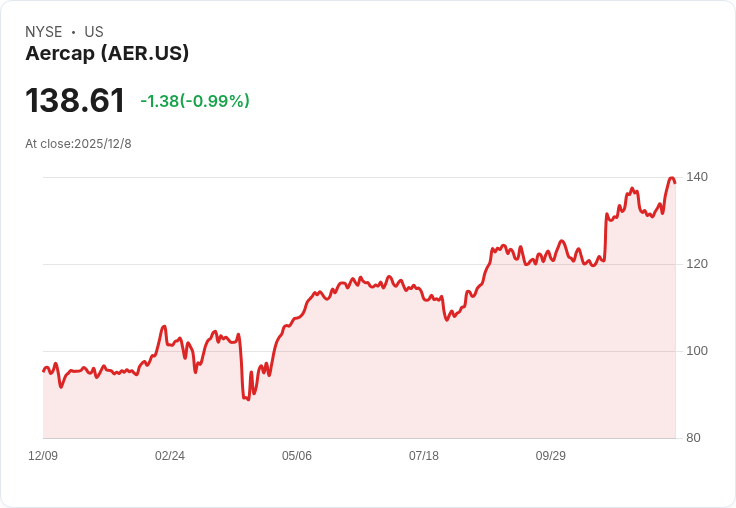Screen dimensions: 736x508
Task: Click the NYSE exchange label
Action: [44, 32]
